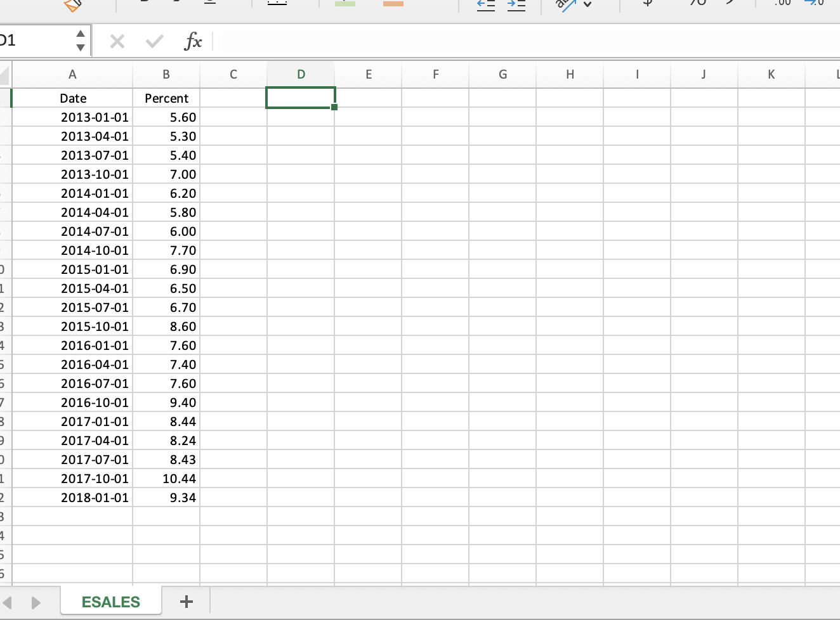The height and width of the screenshot is (620, 840).
Task: Click the sheet navigation forward arrow
Action: tap(36, 603)
